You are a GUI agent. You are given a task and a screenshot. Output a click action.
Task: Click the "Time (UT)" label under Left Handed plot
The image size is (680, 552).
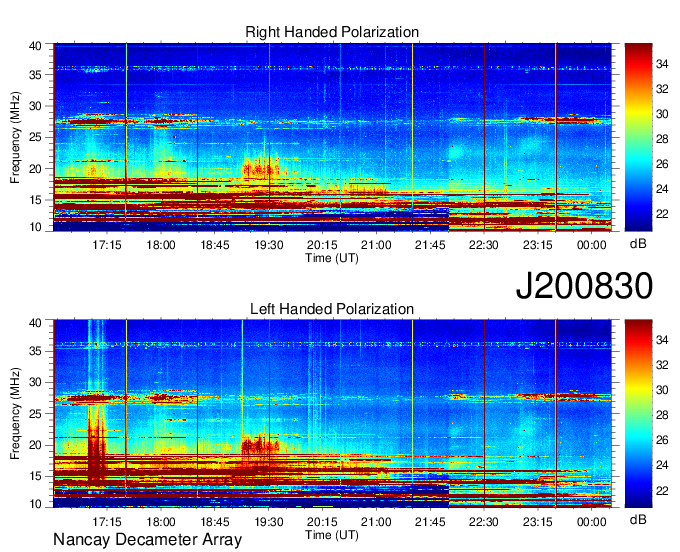point(332,535)
